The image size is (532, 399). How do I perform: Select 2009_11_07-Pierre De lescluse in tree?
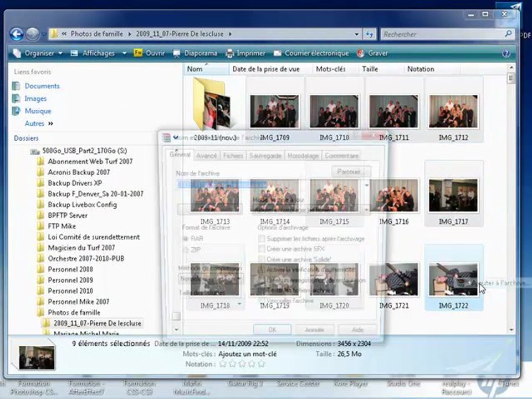(97, 323)
